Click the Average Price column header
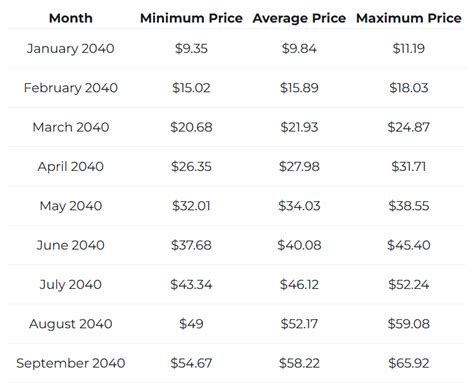The image size is (474, 385). 299,19
